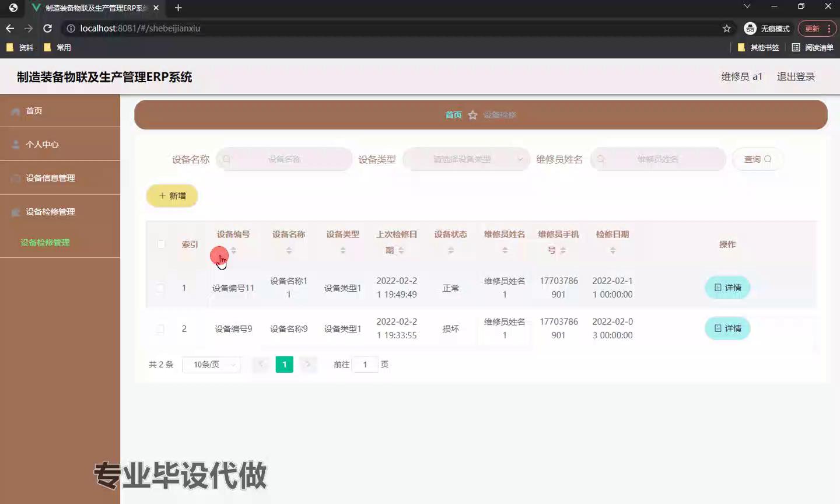Check the checkbox for row 2
The image size is (840, 504).
[160, 329]
